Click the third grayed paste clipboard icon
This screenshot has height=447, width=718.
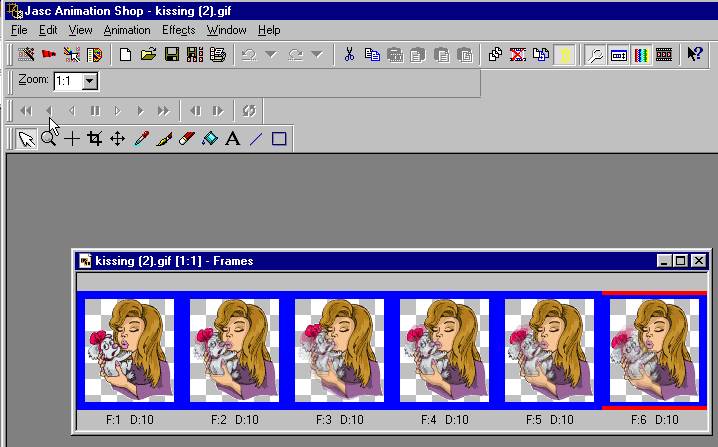[441, 55]
